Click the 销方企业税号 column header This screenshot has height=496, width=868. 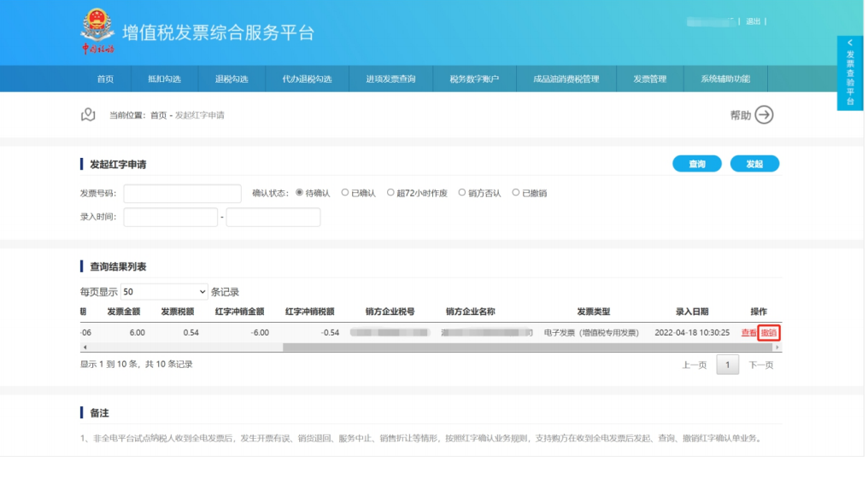pos(390,312)
